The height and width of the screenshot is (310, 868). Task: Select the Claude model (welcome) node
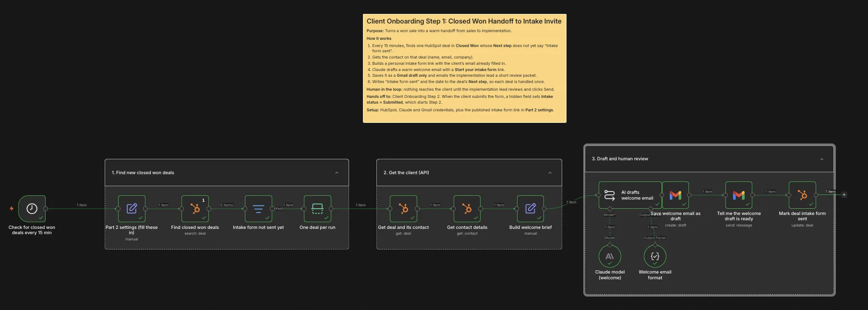pyautogui.click(x=610, y=256)
